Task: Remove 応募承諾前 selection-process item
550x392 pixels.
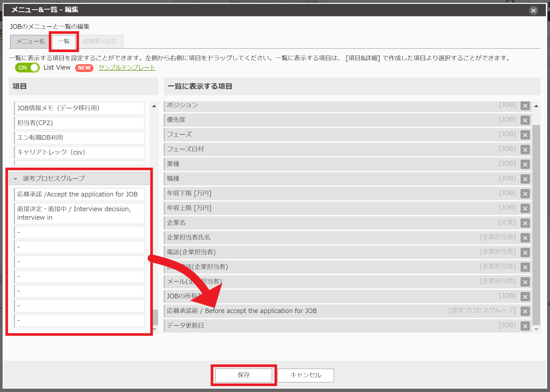Action: [x=525, y=312]
